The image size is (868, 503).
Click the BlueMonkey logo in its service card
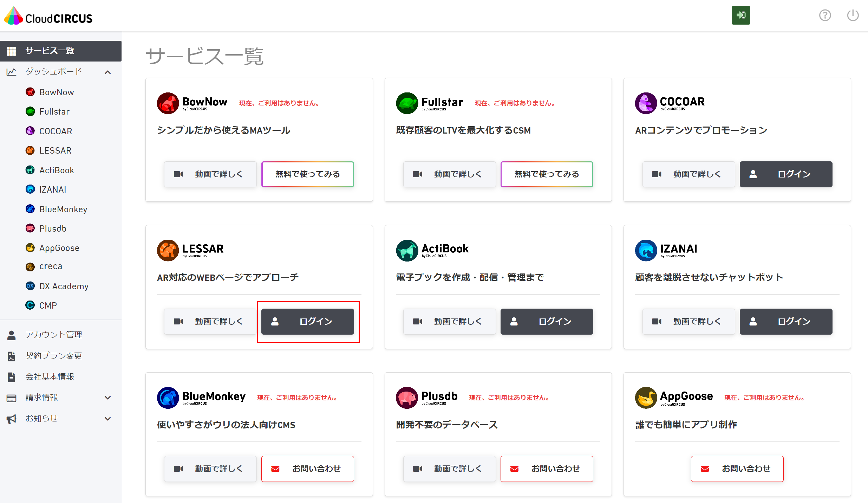201,398
